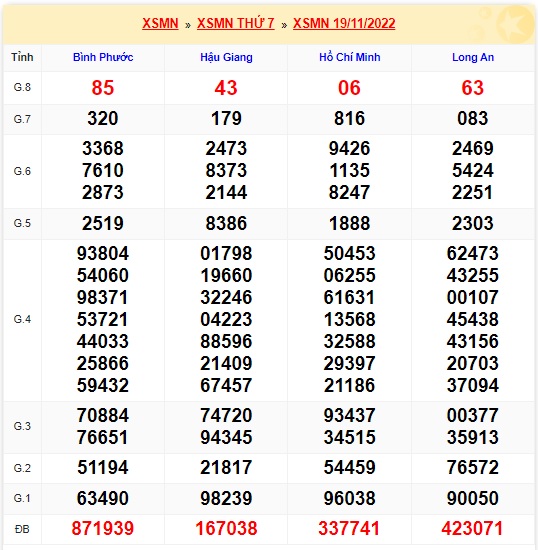538x550 pixels.
Task: Click G.2 number 54459
Action: coord(349,468)
